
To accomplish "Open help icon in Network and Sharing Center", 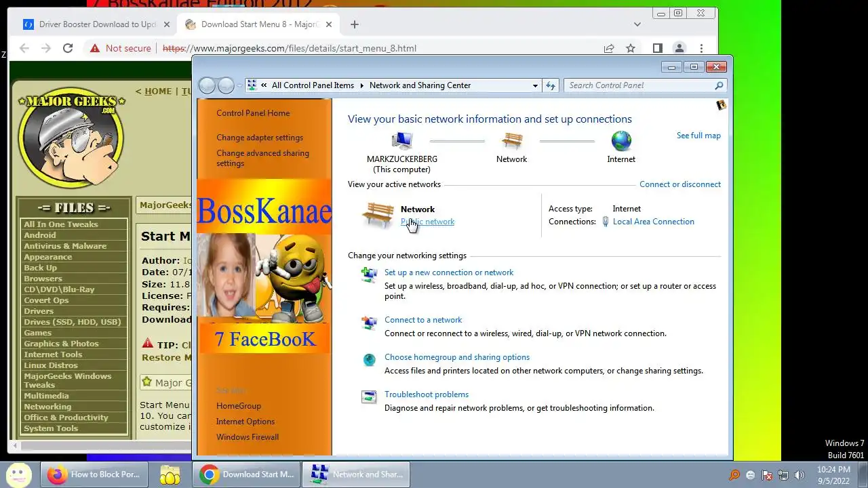I will point(721,105).
